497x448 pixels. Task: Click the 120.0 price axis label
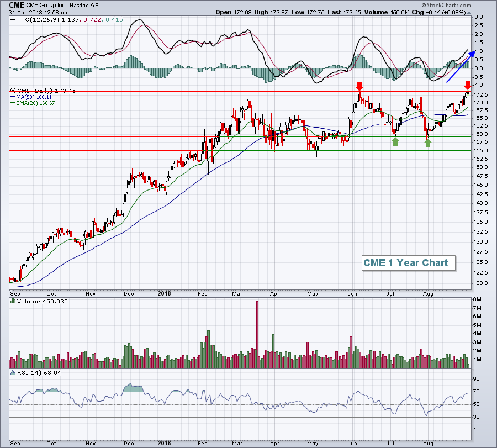point(481,283)
